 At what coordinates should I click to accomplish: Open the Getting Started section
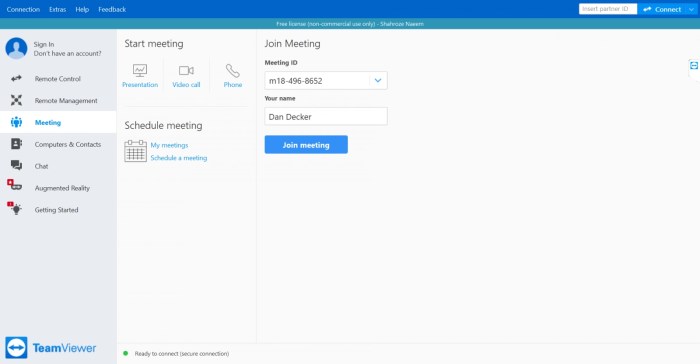click(x=56, y=210)
